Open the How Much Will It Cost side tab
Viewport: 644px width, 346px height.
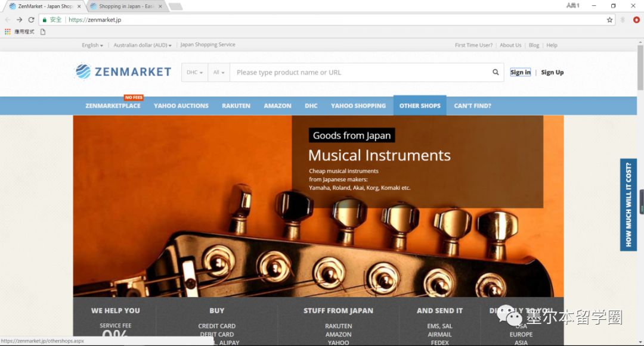(628, 205)
